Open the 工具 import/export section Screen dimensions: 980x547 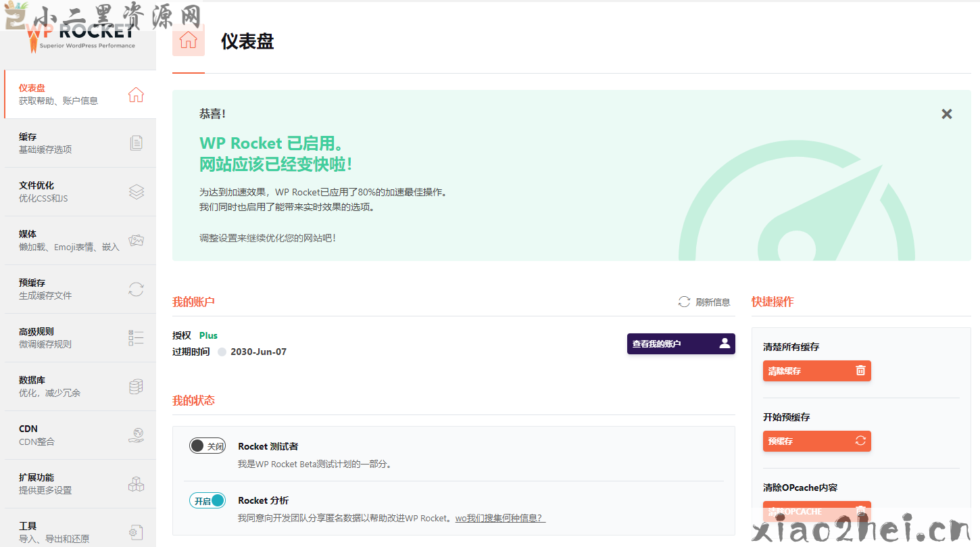pos(80,528)
